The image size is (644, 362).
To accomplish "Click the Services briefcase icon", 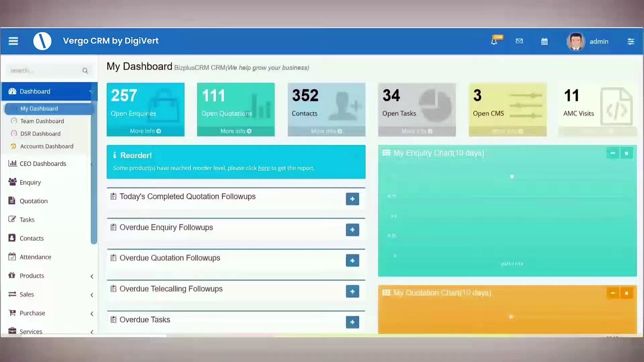I will pyautogui.click(x=12, y=331).
